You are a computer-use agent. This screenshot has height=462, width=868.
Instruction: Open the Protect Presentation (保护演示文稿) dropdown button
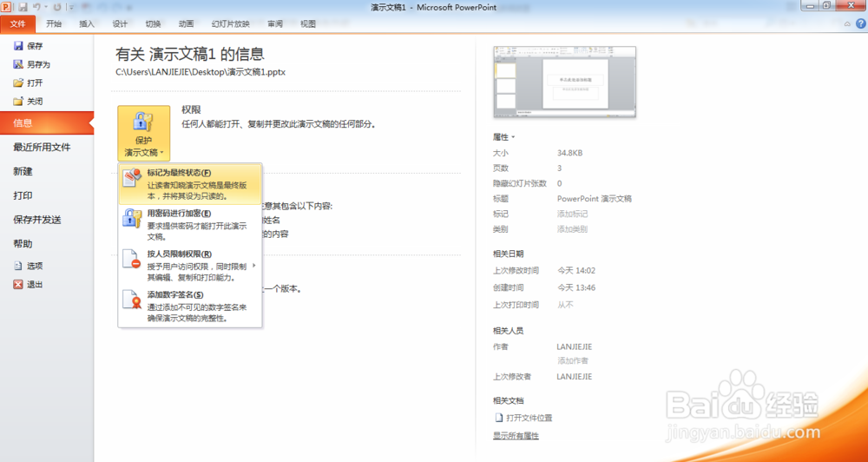(144, 134)
